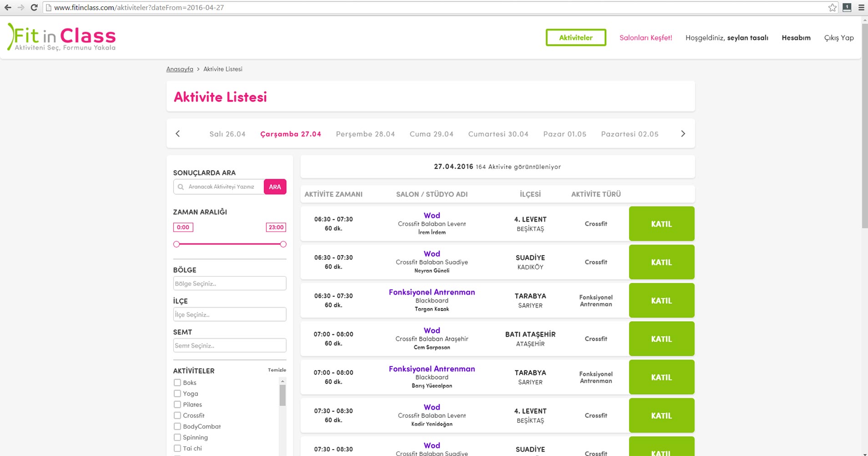
Task: Join the 06:30 Blackboard Fonksiyonel Antrenman class
Action: tap(661, 300)
